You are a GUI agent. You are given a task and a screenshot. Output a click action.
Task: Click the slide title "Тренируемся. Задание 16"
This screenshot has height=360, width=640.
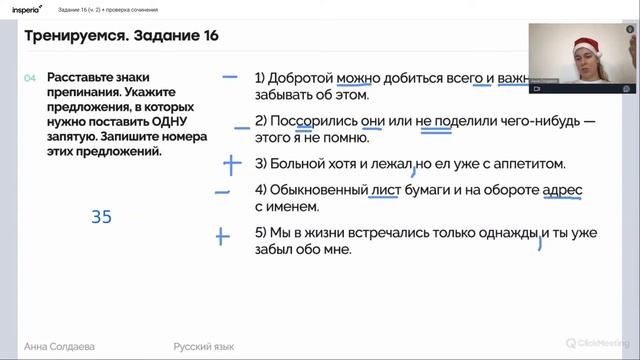(122, 36)
